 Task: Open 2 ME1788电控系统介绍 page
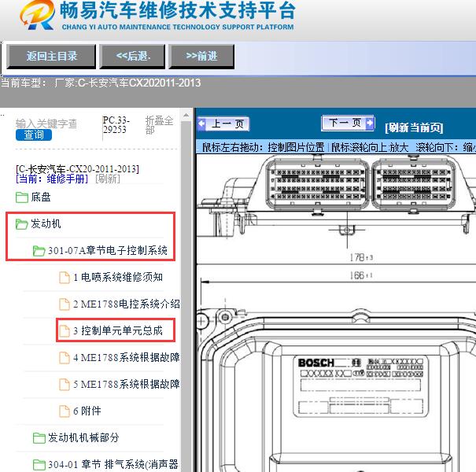point(127,304)
